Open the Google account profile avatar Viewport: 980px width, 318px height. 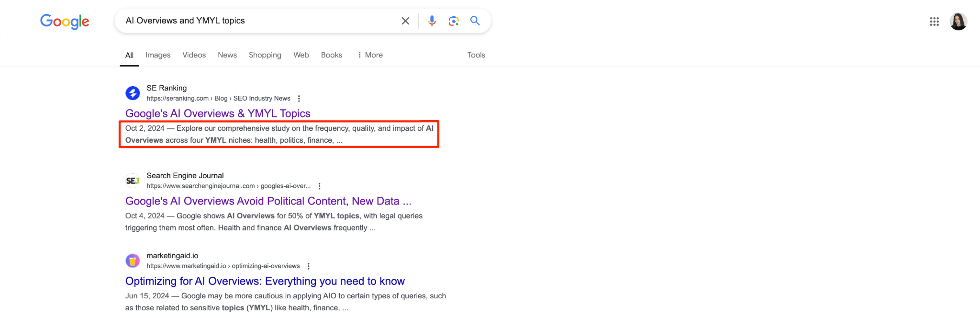click(x=958, y=22)
